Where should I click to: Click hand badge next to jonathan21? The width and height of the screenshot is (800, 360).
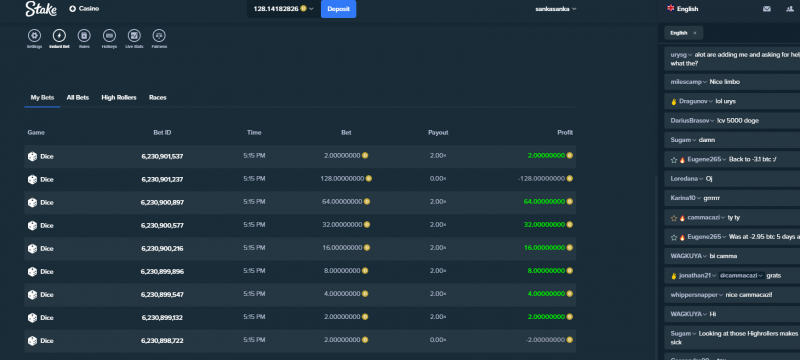point(674,276)
